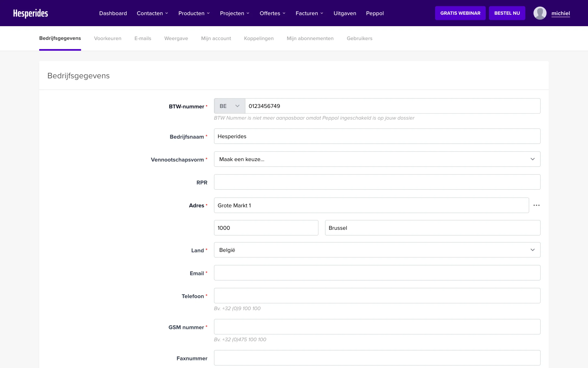
Task: Click the Hesperides logo
Action: coord(30,13)
